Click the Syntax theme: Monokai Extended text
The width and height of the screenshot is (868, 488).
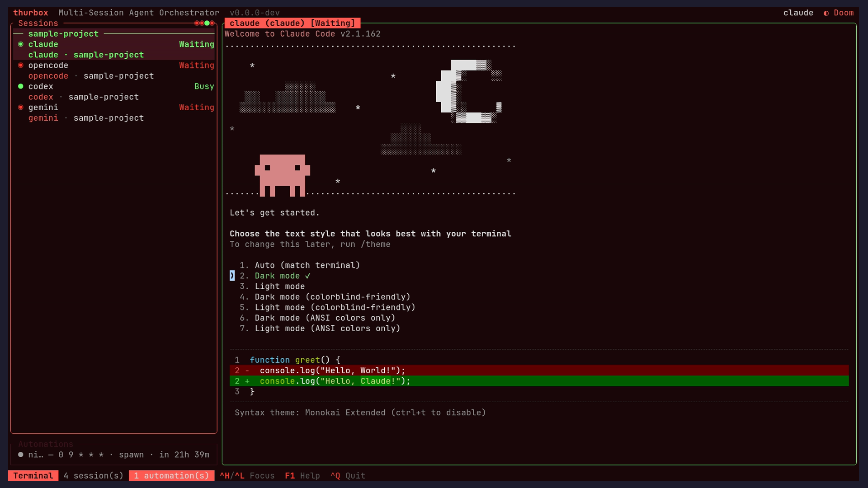coord(360,413)
